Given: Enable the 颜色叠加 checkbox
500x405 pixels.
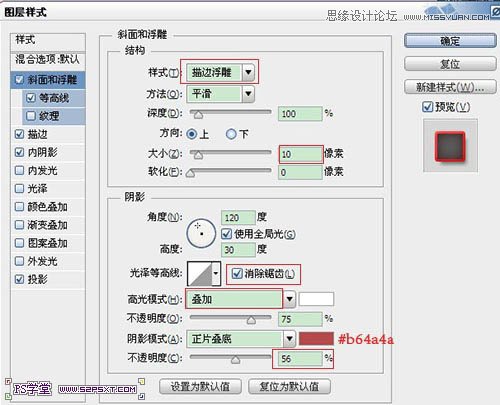Looking at the screenshot, I should pos(19,207).
